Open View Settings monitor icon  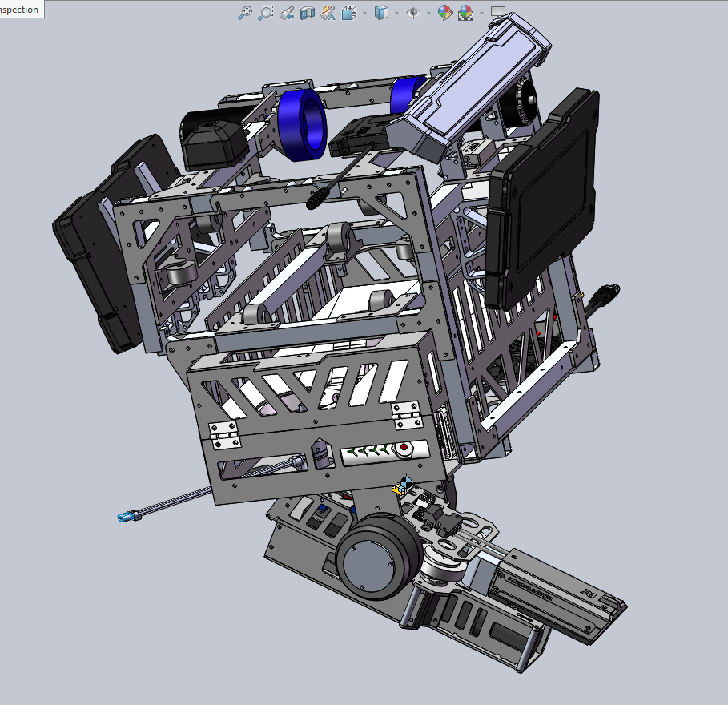pos(498,12)
